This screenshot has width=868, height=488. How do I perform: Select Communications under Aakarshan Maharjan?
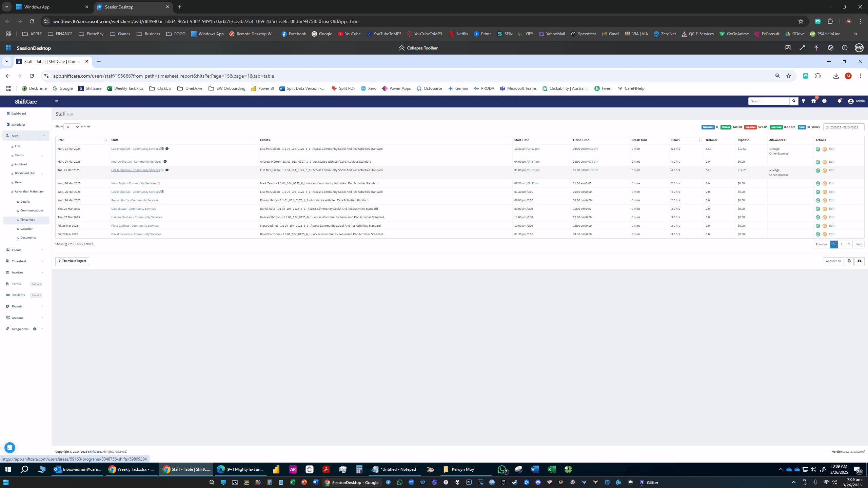[32, 210]
